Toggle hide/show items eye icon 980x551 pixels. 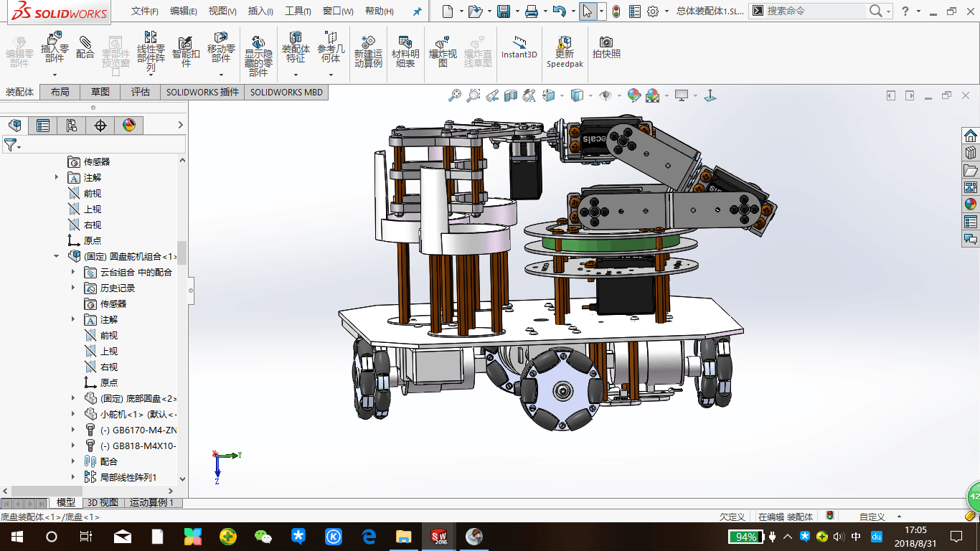pyautogui.click(x=606, y=95)
